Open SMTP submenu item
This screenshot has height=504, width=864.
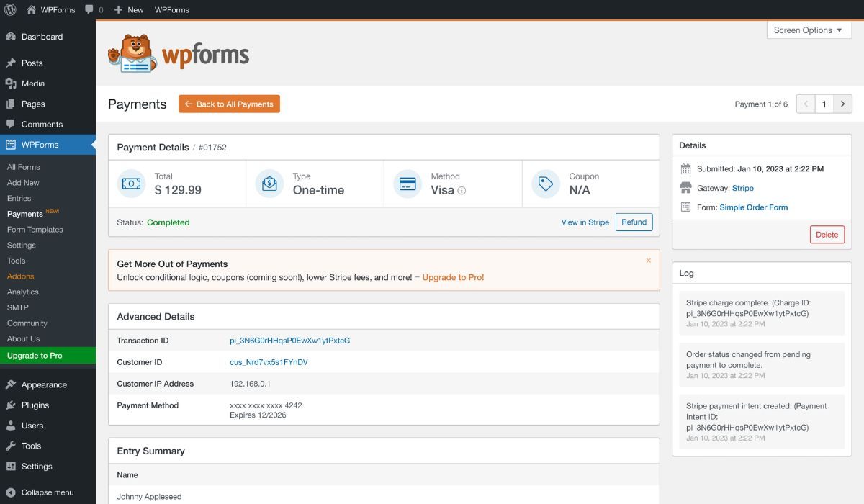click(18, 307)
